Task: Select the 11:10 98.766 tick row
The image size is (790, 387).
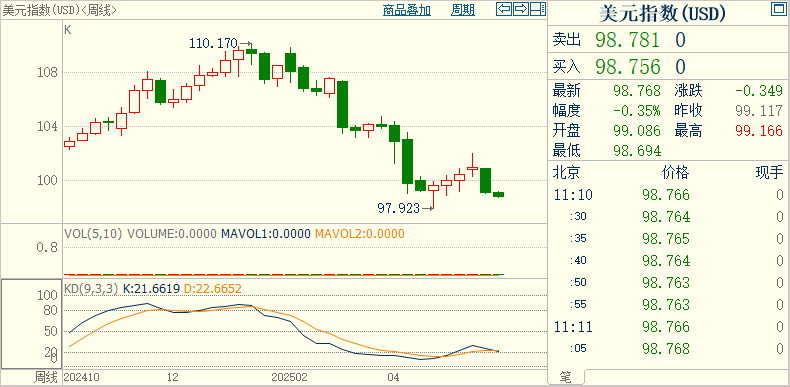Action: tap(668, 195)
